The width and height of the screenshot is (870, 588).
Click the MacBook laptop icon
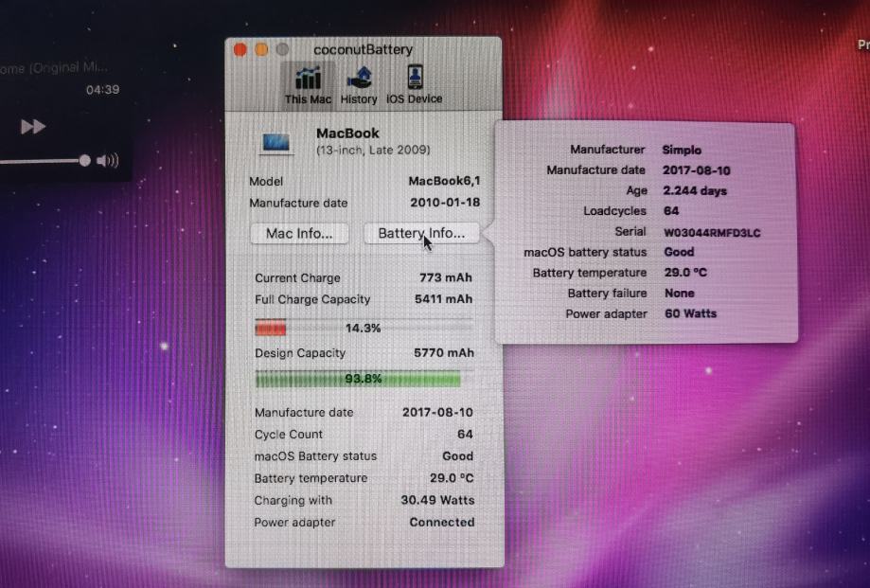[x=276, y=143]
